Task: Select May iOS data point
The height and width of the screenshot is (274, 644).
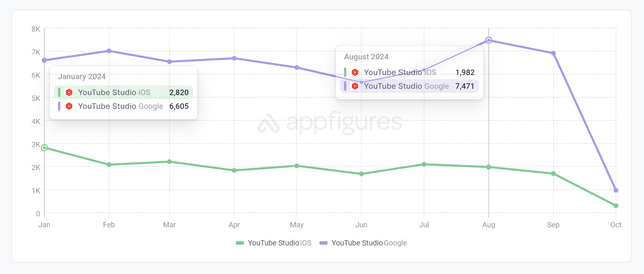Action: pyautogui.click(x=297, y=166)
